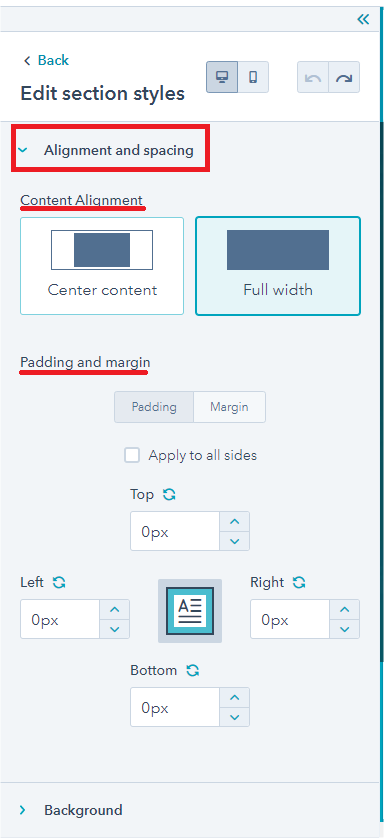Switch to mobile view icon
384x838 pixels.
(x=253, y=77)
